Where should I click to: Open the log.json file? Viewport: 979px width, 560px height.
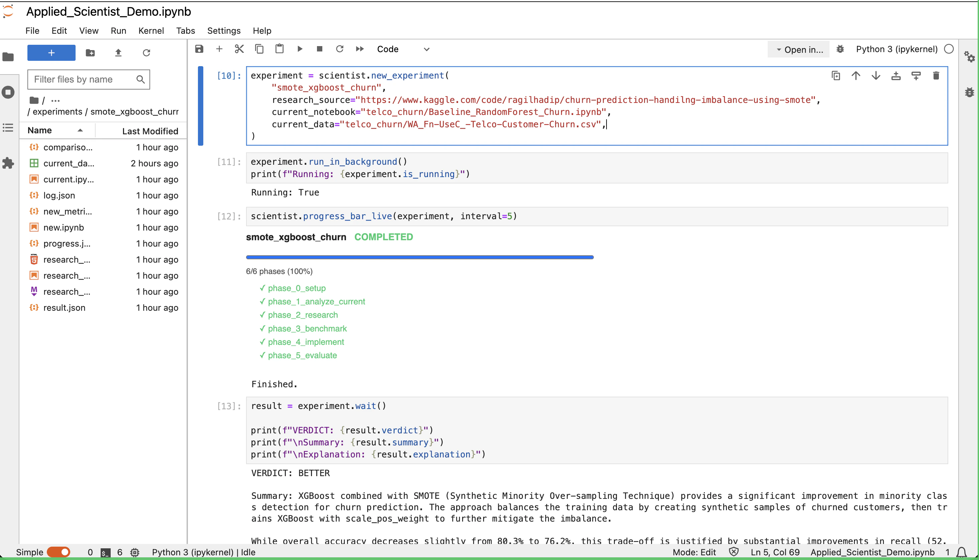(x=103, y=195)
